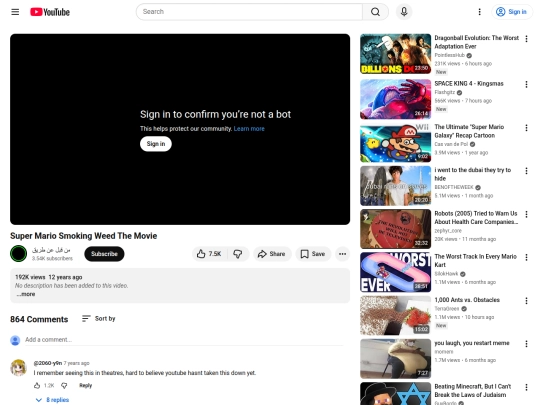Open the BENOFTHEWEEK channel name
540x405 pixels.
[x=454, y=187]
